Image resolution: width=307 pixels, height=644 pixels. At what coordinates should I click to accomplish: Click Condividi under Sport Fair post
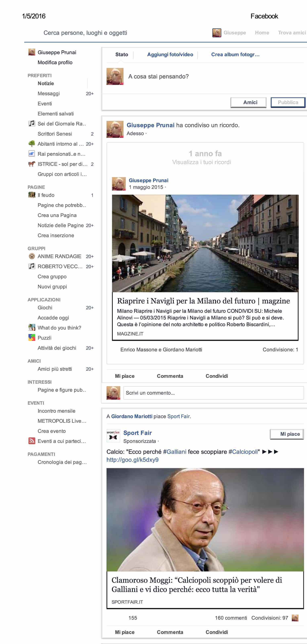coord(217,632)
